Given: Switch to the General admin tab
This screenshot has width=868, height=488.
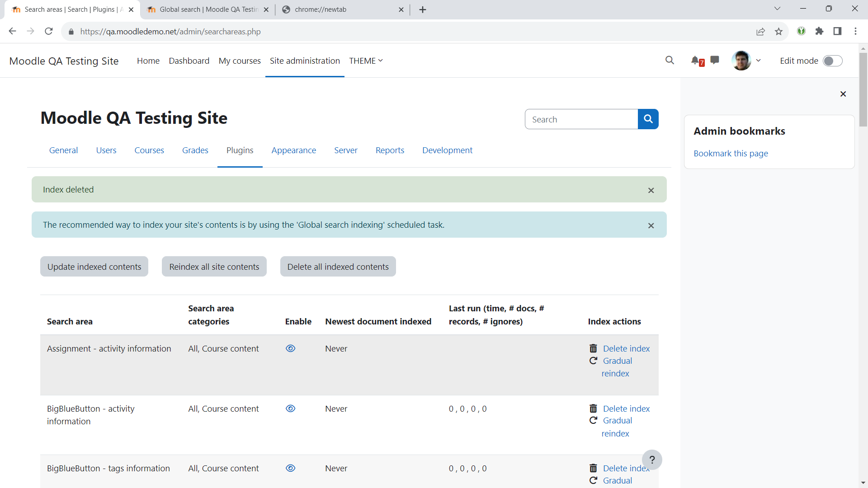Looking at the screenshot, I should [63, 150].
